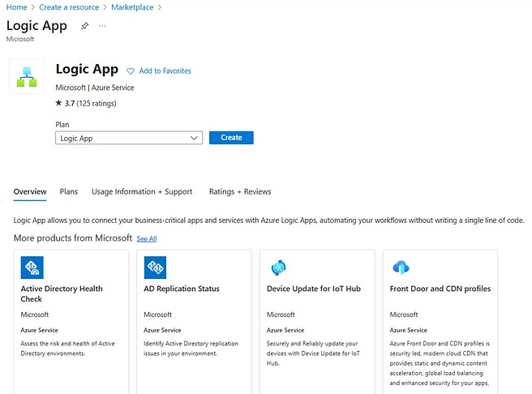The width and height of the screenshot is (532, 394).
Task: Click Create a resource breadcrumb link
Action: pyautogui.click(x=70, y=7)
